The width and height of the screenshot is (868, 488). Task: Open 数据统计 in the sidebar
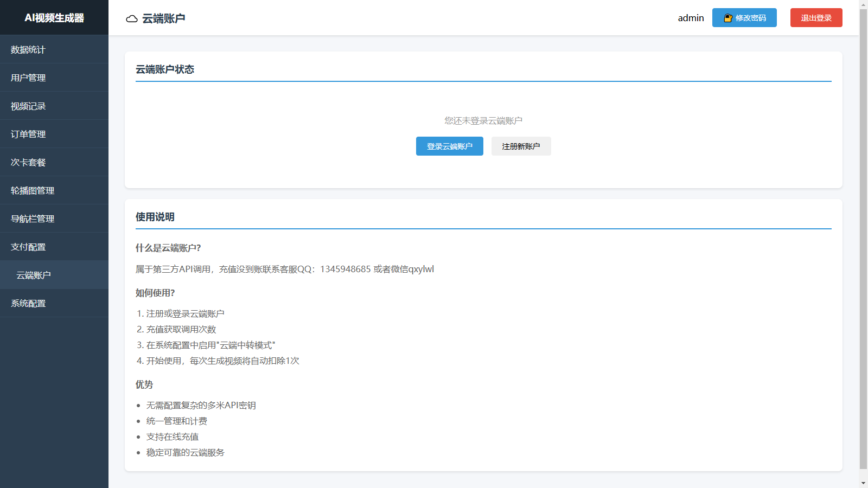[x=28, y=49]
